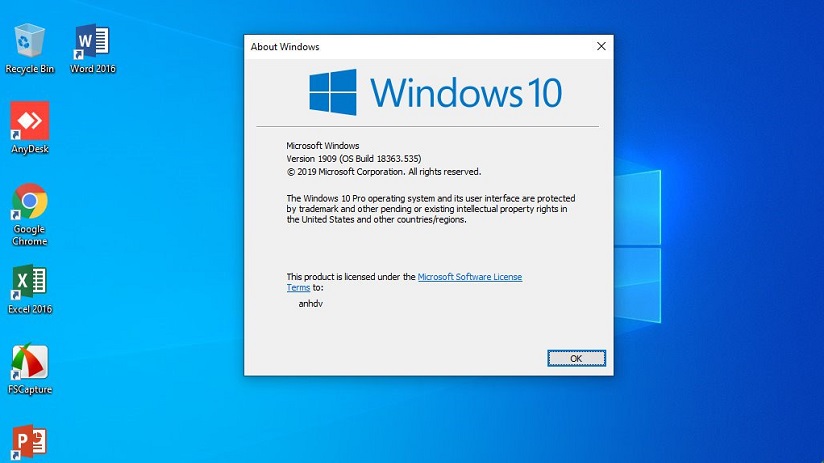Viewport: 824px width, 463px height.
Task: Click the Excel 2016 desktop icon
Action: (x=29, y=283)
